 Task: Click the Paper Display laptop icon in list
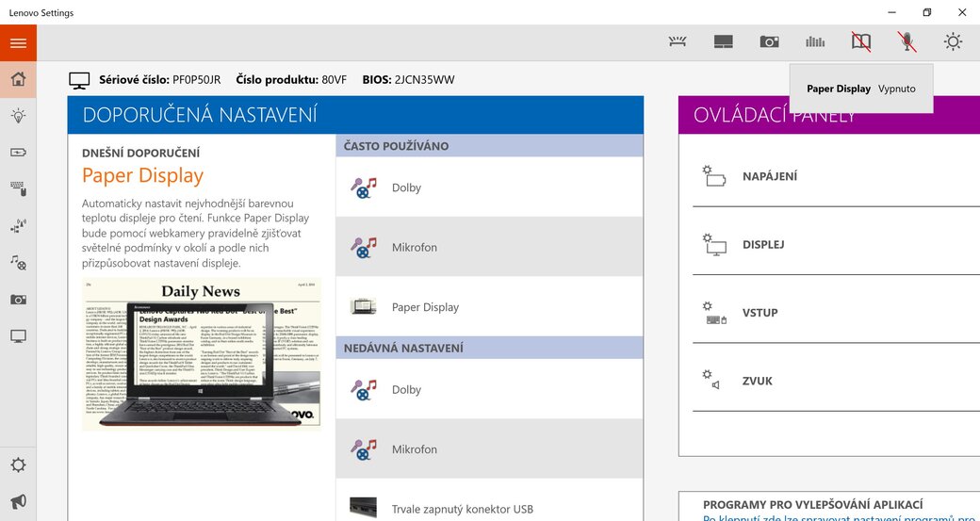[363, 307]
